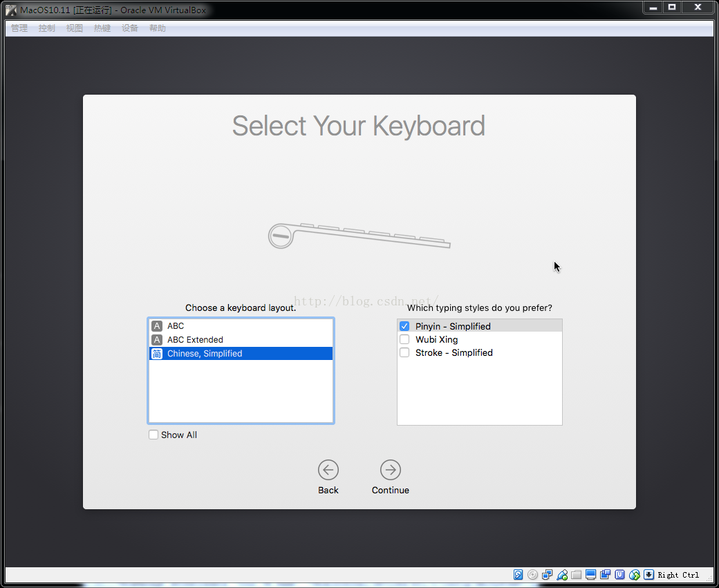Screen dimensions: 719x588
Task: Click the letter A icon beside ABC
Action: [157, 326]
